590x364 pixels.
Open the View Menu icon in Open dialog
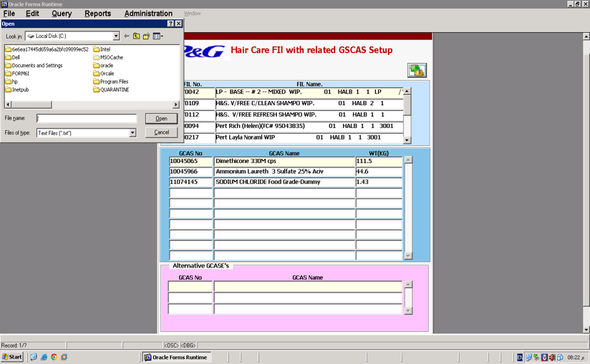(x=158, y=36)
